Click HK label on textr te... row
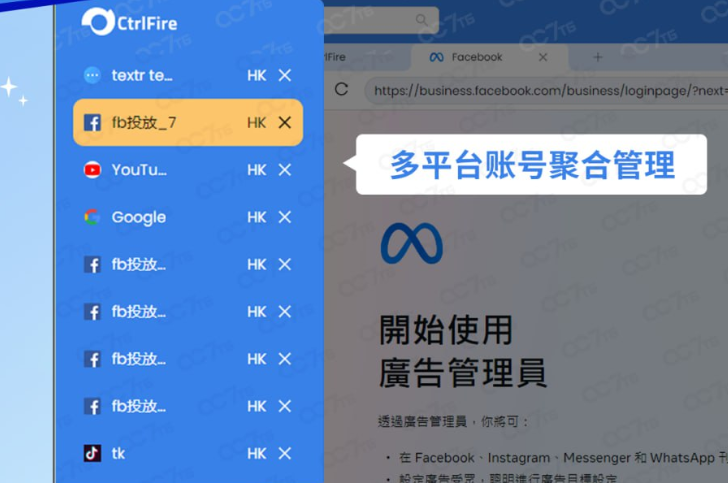The image size is (728, 483). tap(257, 75)
